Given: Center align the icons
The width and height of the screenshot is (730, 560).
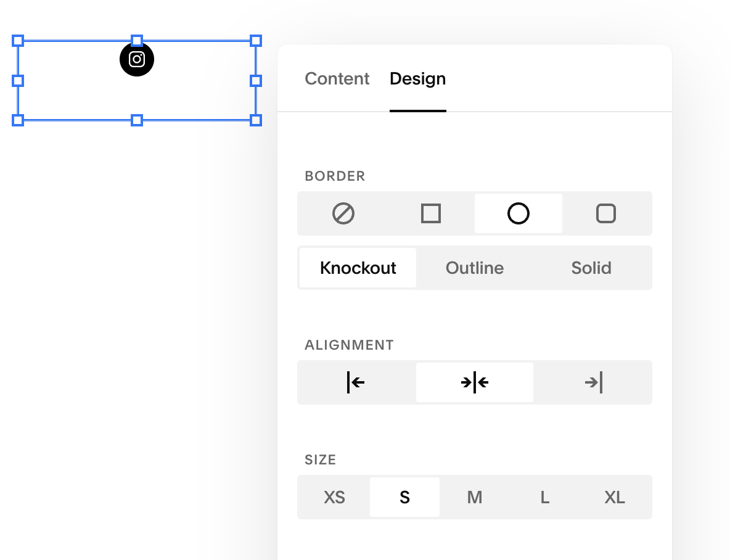Looking at the screenshot, I should [x=474, y=382].
